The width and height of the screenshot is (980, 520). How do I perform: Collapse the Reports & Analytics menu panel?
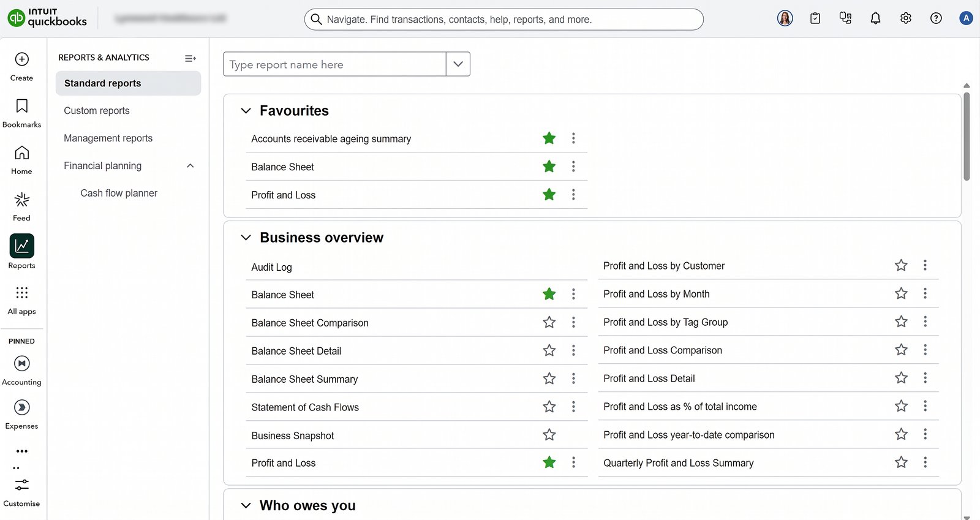pyautogui.click(x=190, y=58)
